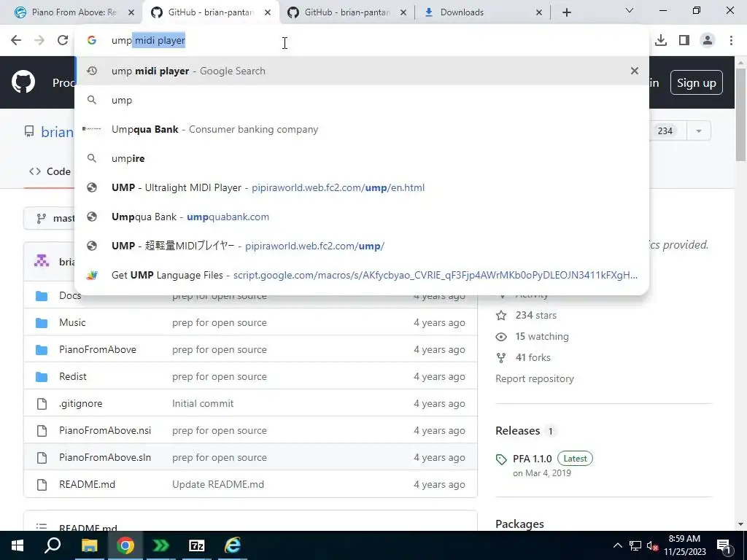This screenshot has height=560, width=747.
Task: Click the GitHub octocat logo
Action: tap(23, 82)
